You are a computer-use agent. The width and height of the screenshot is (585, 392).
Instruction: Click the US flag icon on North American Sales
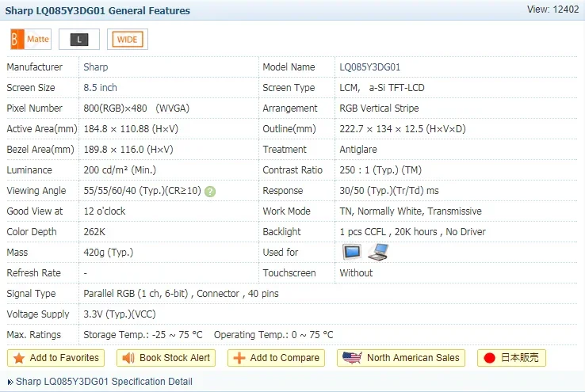(352, 358)
